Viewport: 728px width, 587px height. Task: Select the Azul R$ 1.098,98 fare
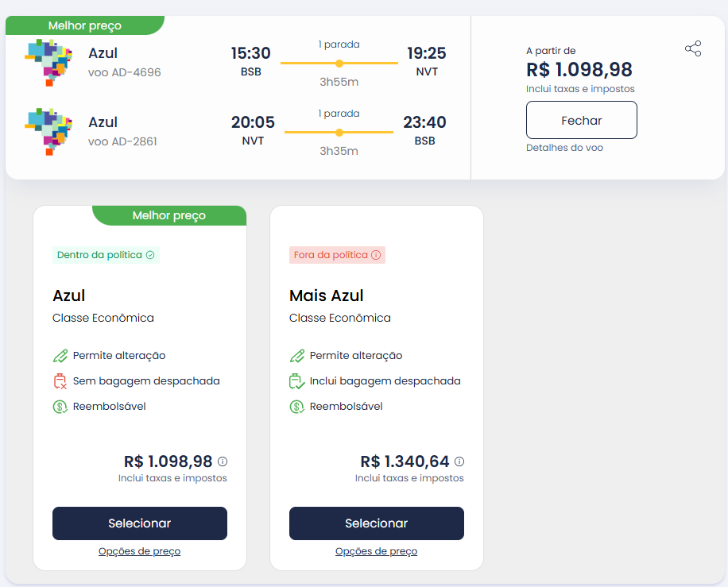[x=140, y=523]
